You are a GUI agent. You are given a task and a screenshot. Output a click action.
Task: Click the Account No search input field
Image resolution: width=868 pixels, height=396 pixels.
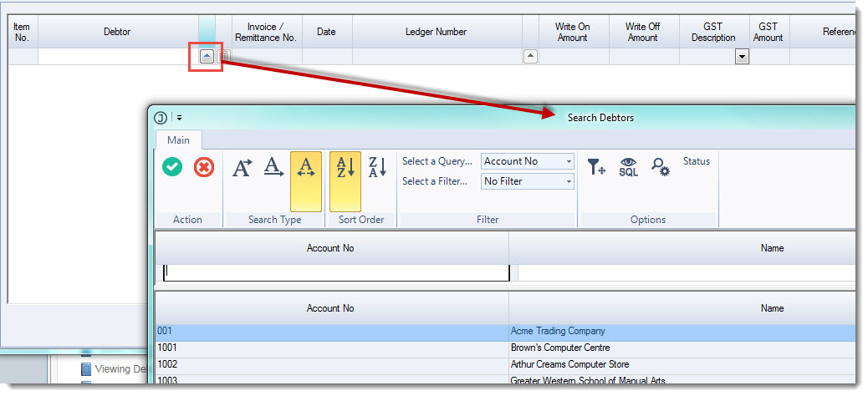[x=336, y=272]
